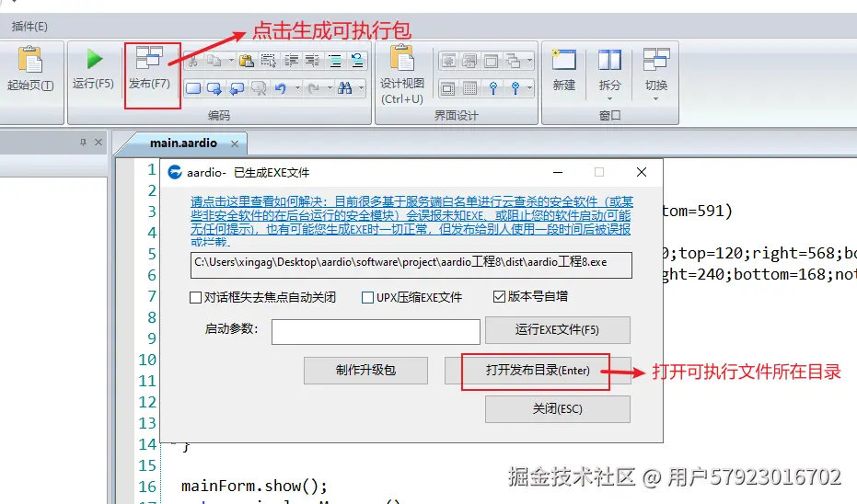Click the second overlapping-windows icon in the 界面设计 group
This screenshot has height=504, width=857.
pyautogui.click(x=469, y=61)
